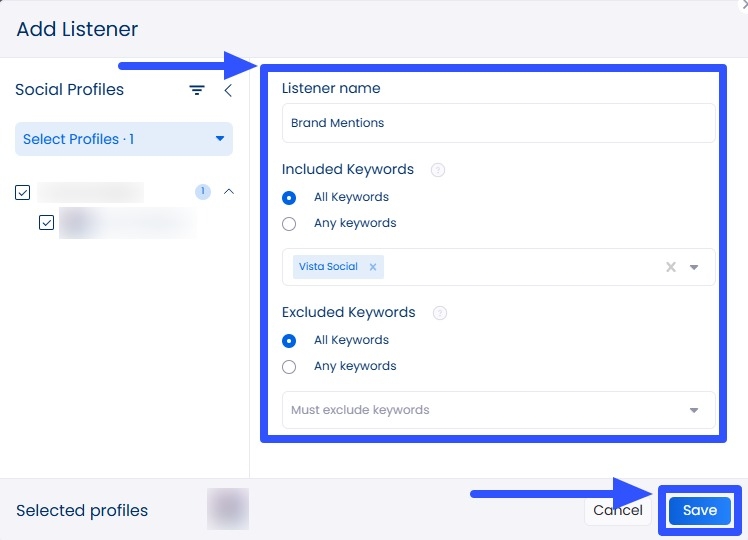Select All Keywords under Included Keywords

(x=290, y=197)
